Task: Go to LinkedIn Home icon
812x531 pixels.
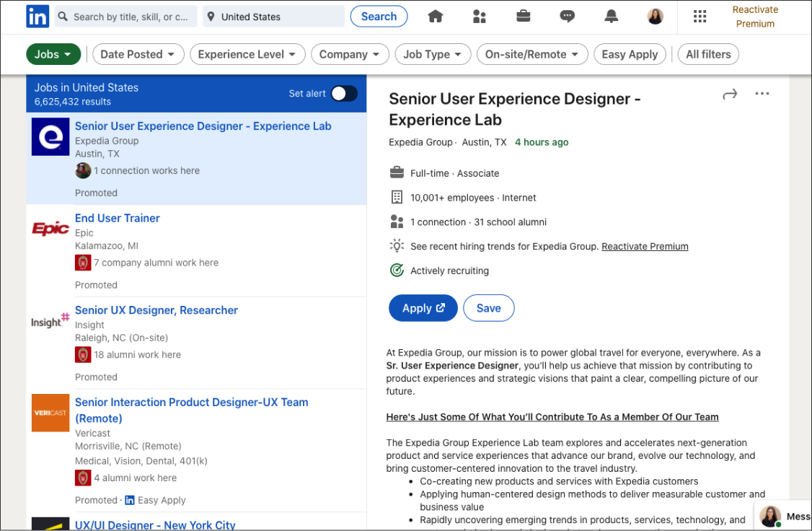Action: (435, 17)
